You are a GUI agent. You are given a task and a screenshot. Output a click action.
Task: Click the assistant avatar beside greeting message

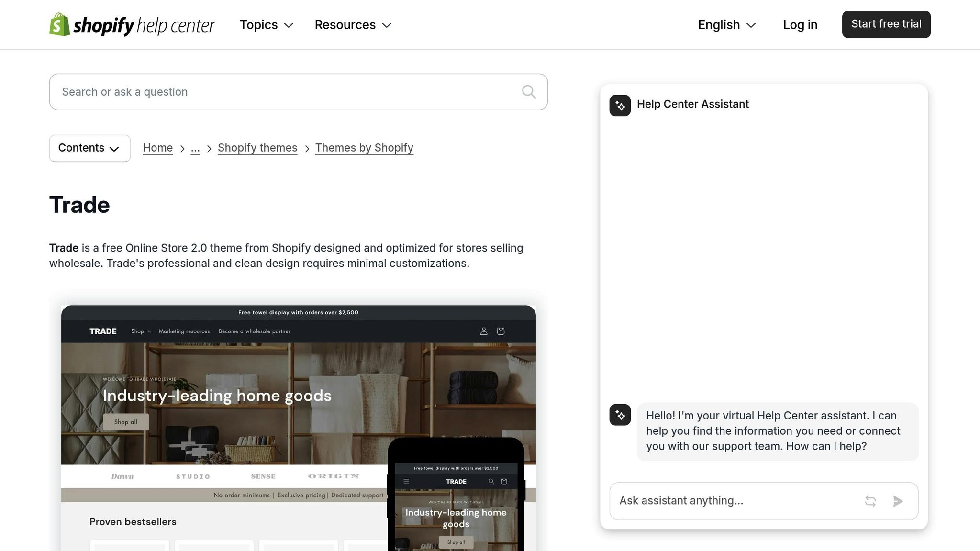click(620, 415)
